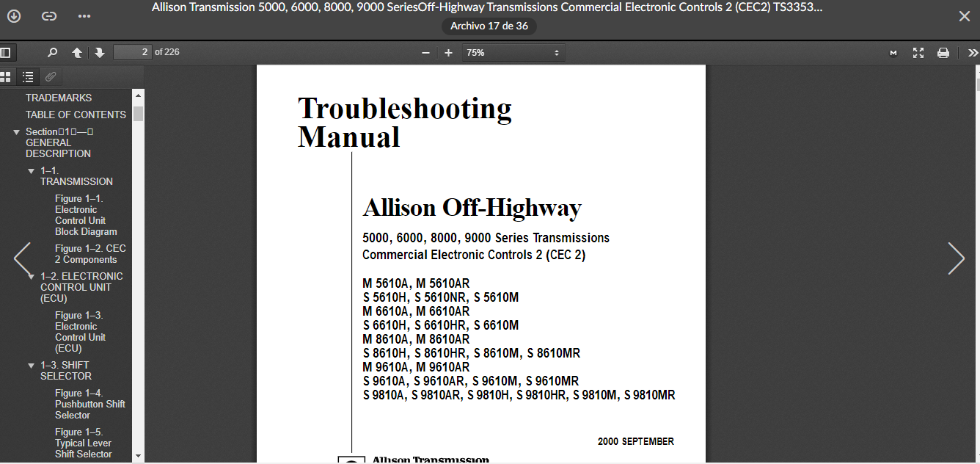The height and width of the screenshot is (464, 980).
Task: Print the document
Action: click(x=943, y=53)
